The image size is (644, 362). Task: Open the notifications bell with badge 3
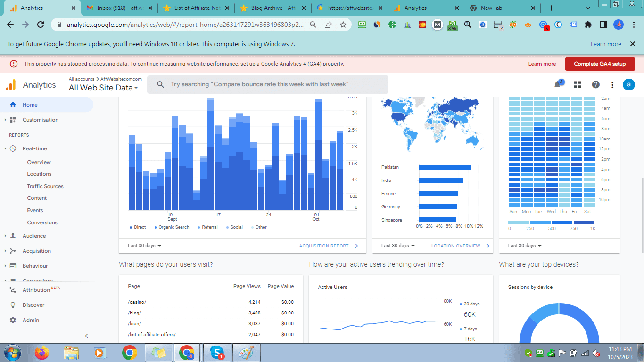(558, 84)
